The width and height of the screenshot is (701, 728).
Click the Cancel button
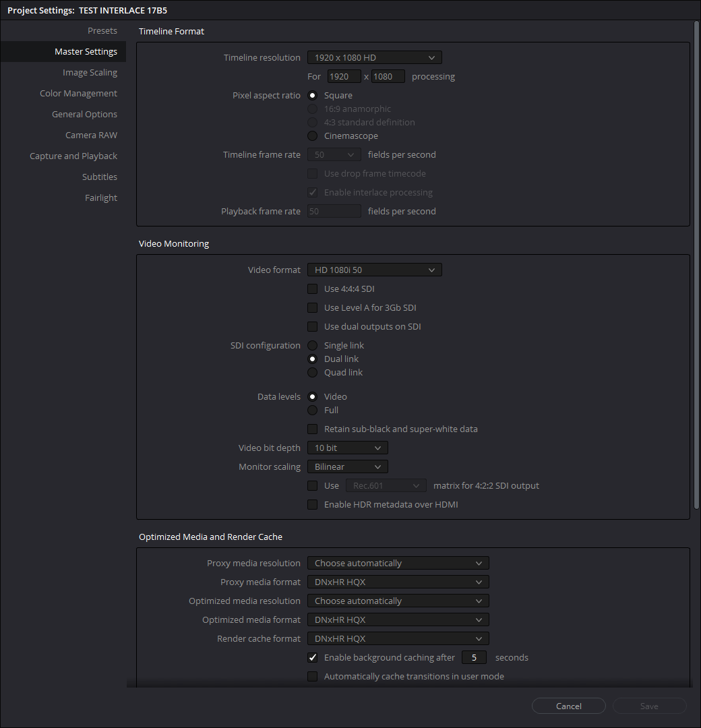coord(569,706)
